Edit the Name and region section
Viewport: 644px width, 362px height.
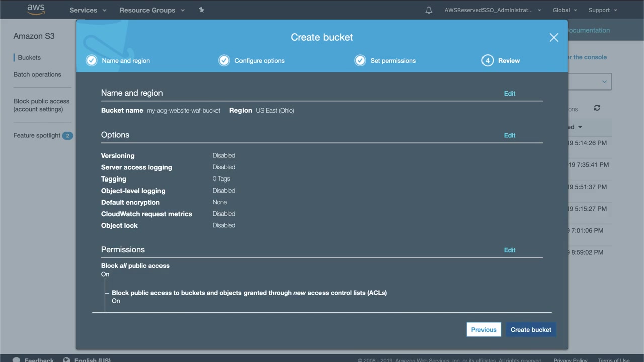tap(510, 94)
